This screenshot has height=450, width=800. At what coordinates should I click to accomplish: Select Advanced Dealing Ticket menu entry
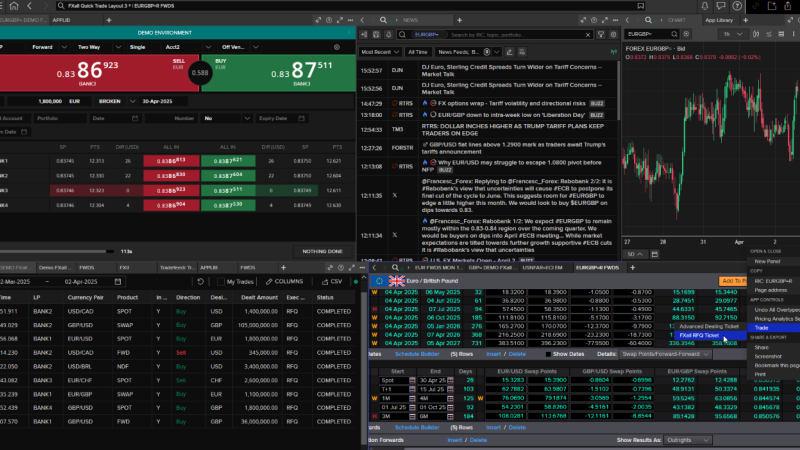point(709,327)
